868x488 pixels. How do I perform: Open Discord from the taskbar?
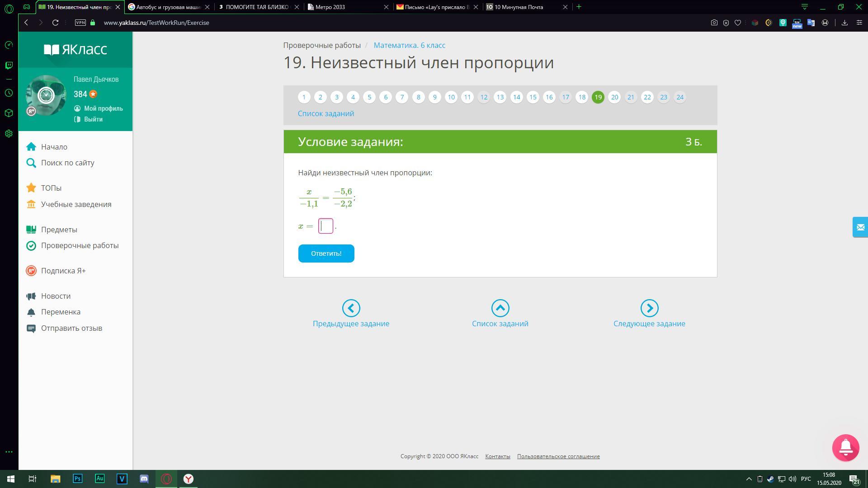(x=144, y=479)
